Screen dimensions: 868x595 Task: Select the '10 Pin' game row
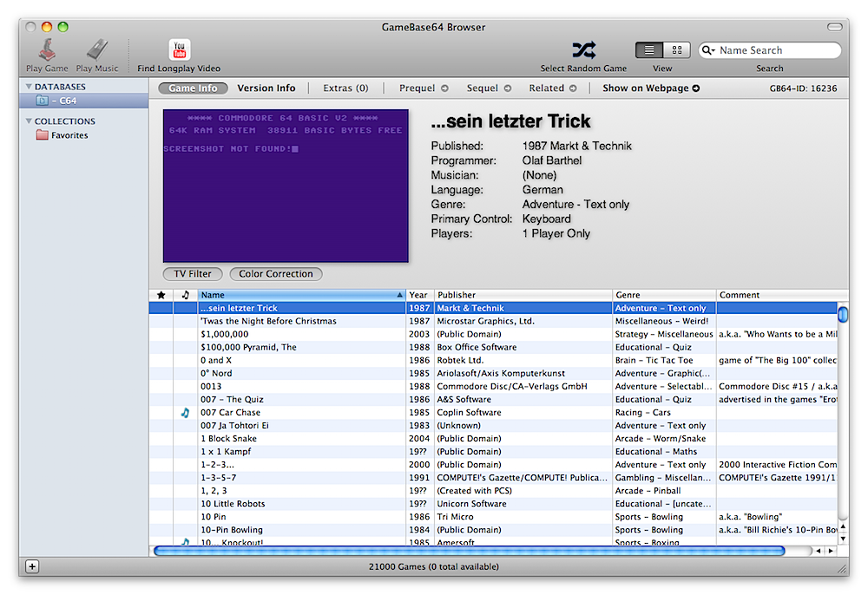[493, 517]
